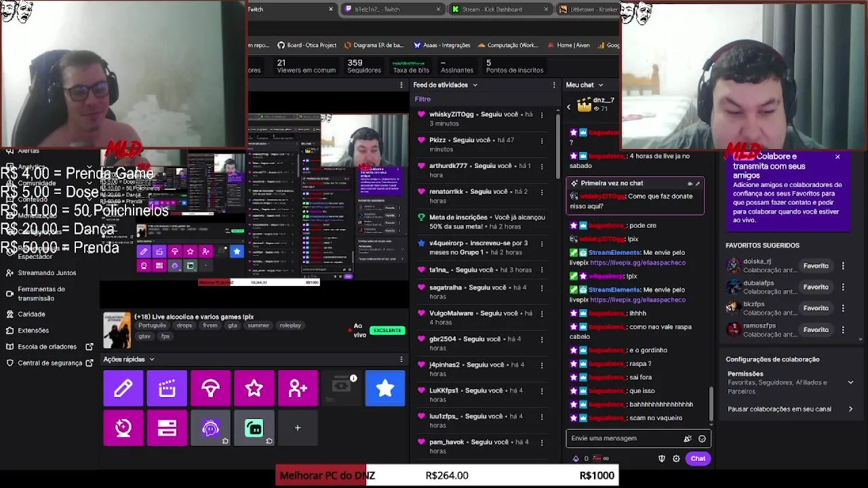
Task: Close the Stream - Kick Dashboard tab
Action: pos(546,9)
